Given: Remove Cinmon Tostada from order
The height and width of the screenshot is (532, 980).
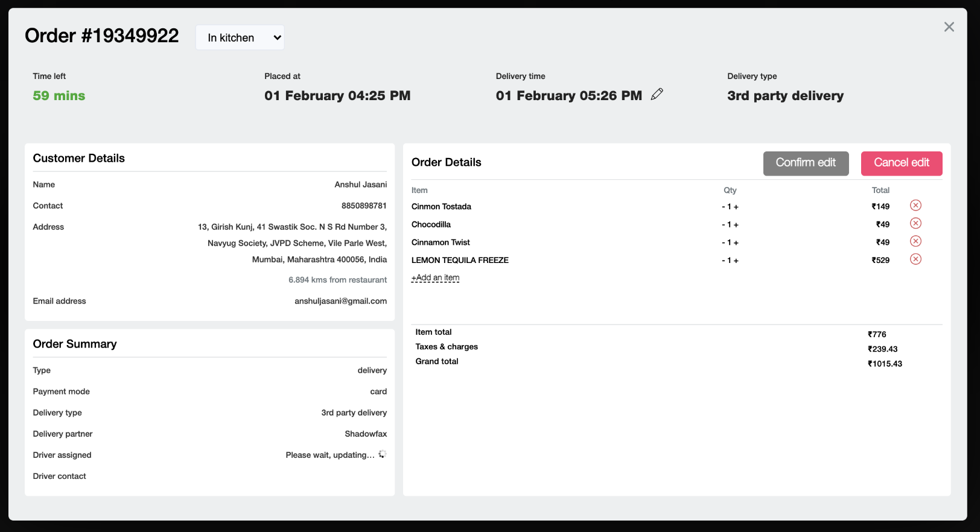Looking at the screenshot, I should click(x=915, y=206).
